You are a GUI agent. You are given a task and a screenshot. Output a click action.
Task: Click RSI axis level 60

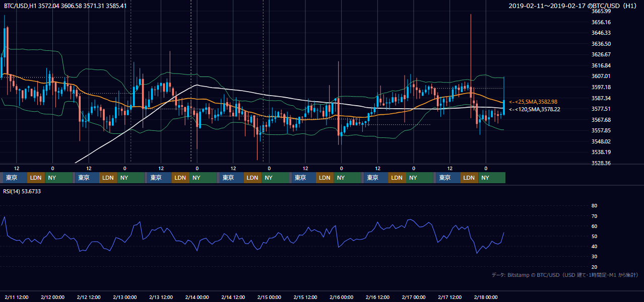tap(594, 226)
